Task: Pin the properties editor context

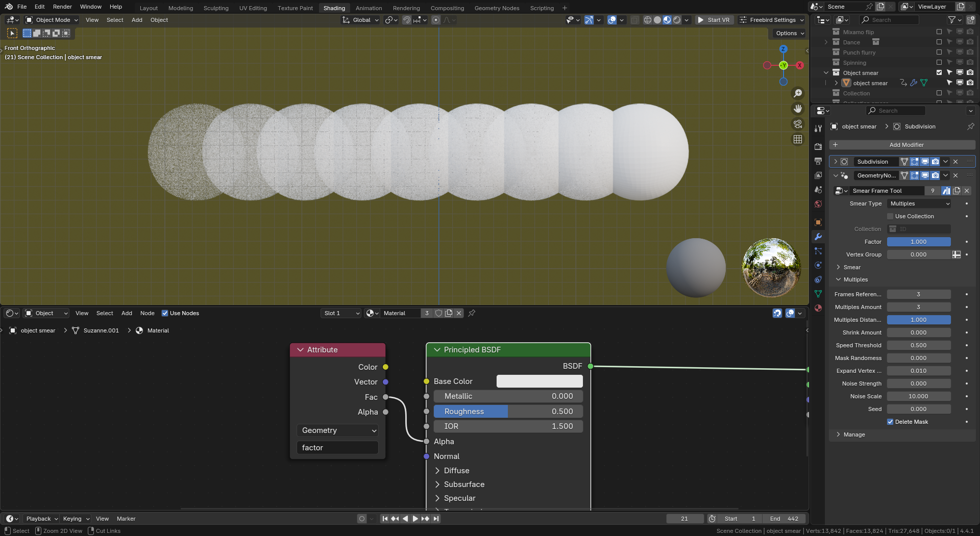Action: 971,126
